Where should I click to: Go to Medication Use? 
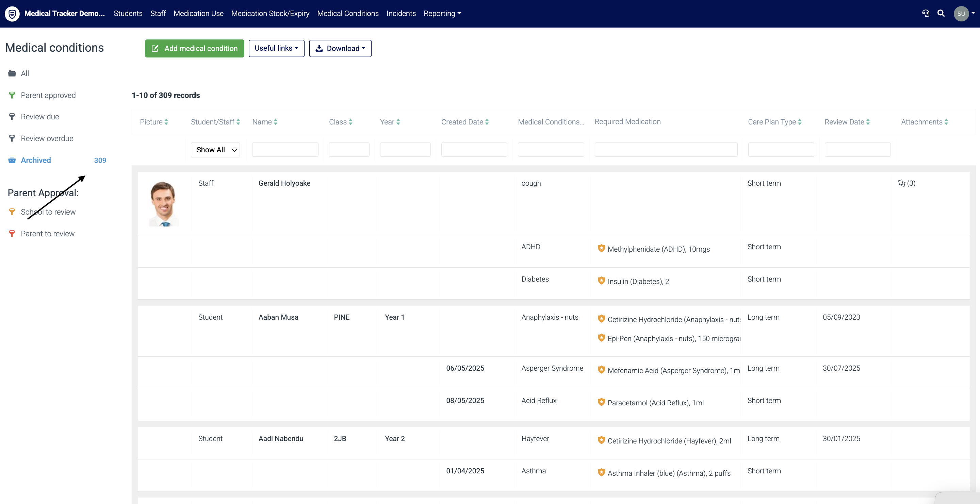[199, 14]
